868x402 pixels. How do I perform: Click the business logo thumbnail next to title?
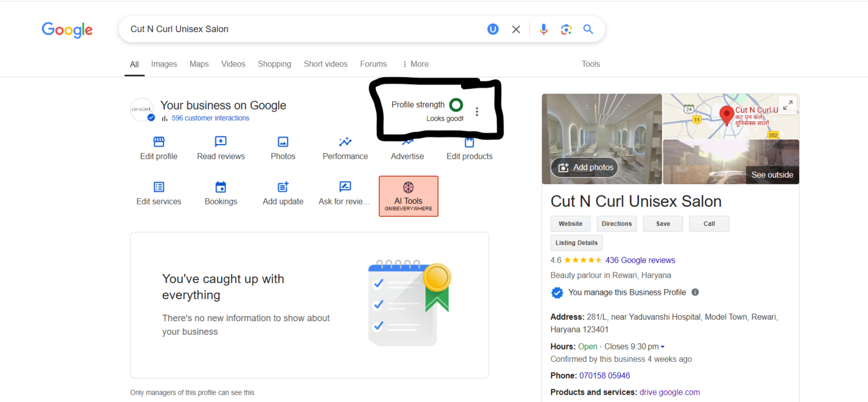(x=142, y=109)
